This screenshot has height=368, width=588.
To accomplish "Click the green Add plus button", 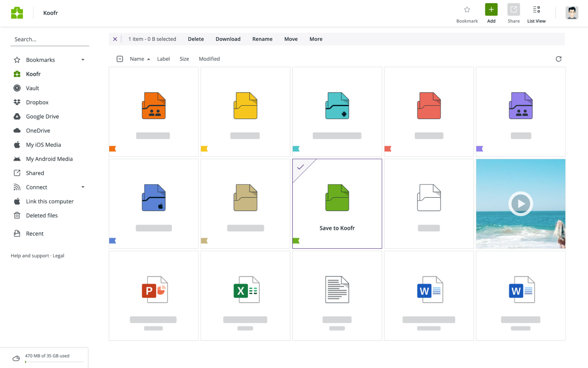I will pyautogui.click(x=491, y=10).
